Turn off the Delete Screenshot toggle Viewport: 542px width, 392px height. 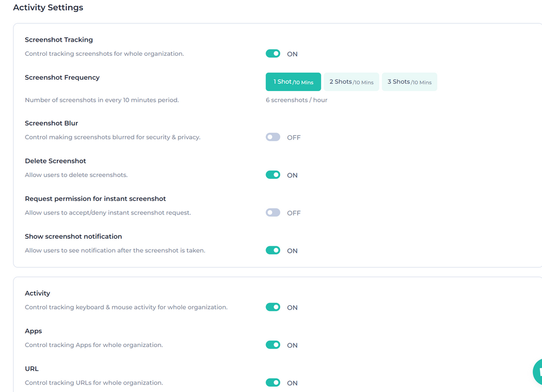[273, 174]
